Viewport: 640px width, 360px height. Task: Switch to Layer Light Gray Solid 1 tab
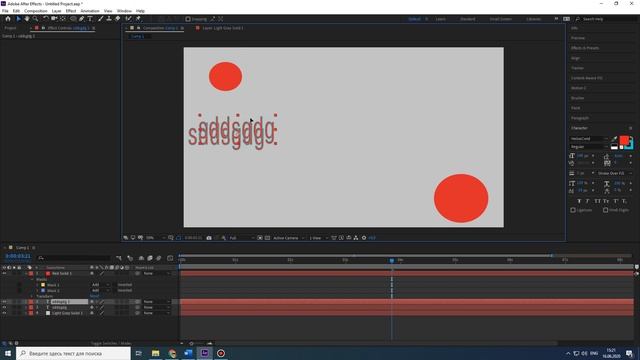[x=222, y=28]
